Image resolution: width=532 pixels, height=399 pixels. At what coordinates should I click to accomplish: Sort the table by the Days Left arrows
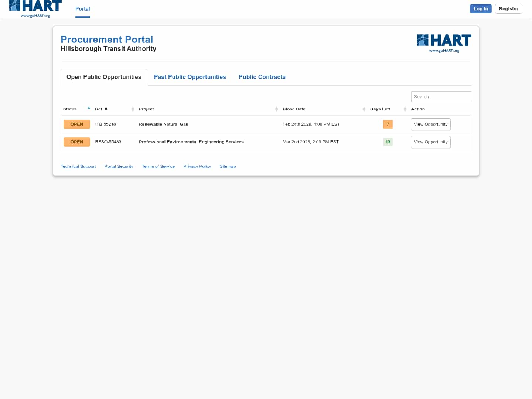405,109
